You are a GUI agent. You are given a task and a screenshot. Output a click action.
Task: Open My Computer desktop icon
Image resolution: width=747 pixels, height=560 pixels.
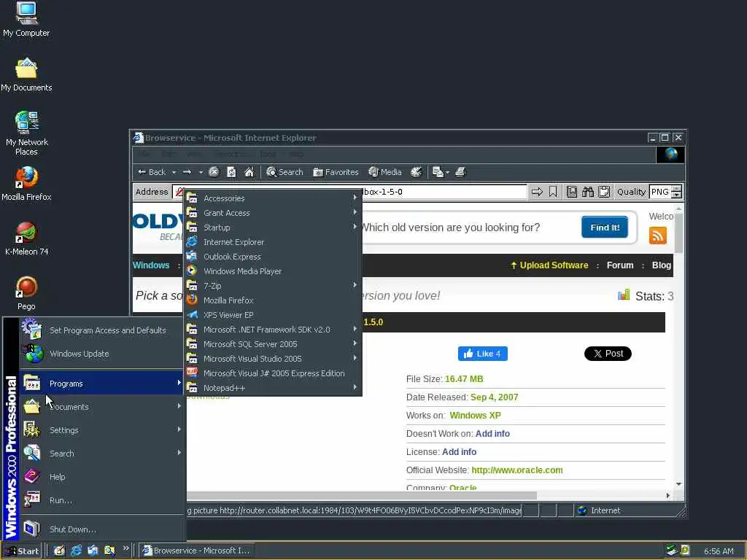[26, 19]
